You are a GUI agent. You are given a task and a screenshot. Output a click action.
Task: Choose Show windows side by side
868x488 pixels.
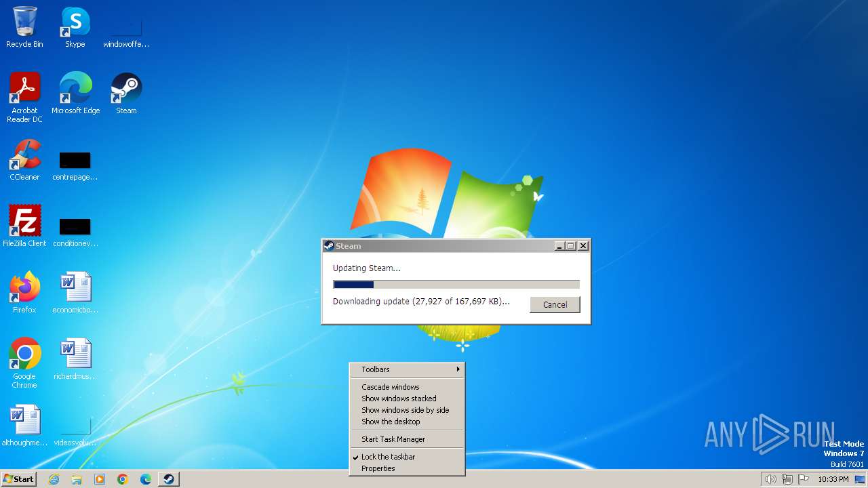(x=407, y=410)
